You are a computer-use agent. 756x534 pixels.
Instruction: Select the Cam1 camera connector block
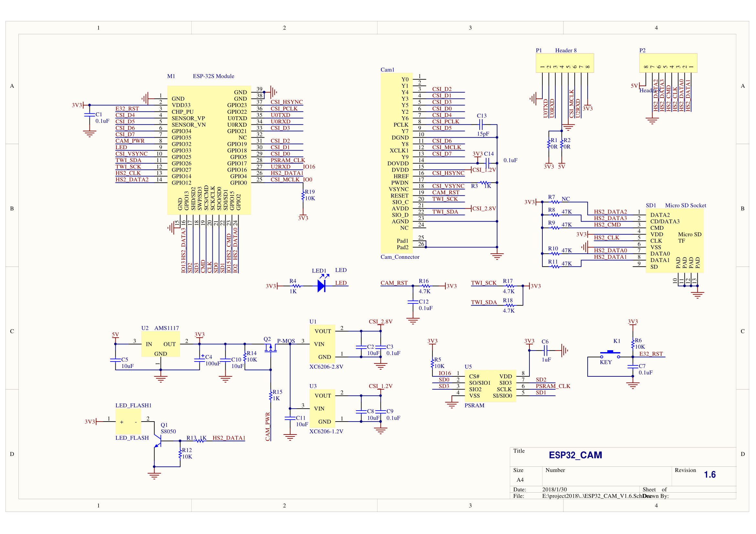(397, 163)
